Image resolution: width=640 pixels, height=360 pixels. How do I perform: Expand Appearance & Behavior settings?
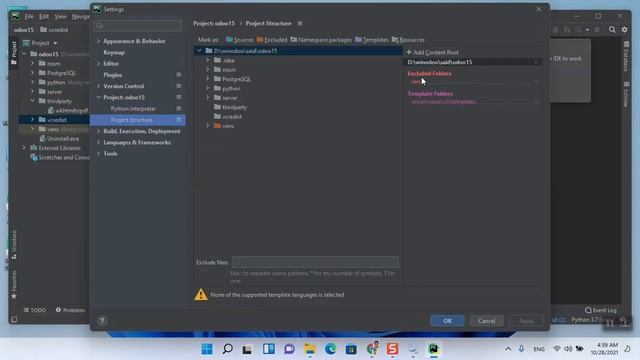tap(98, 41)
